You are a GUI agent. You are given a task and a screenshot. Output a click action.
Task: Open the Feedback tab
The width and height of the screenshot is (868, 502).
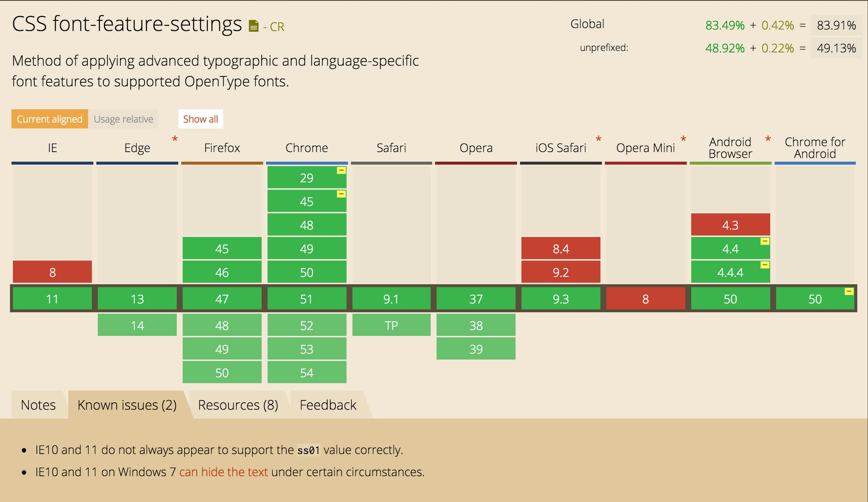point(328,405)
